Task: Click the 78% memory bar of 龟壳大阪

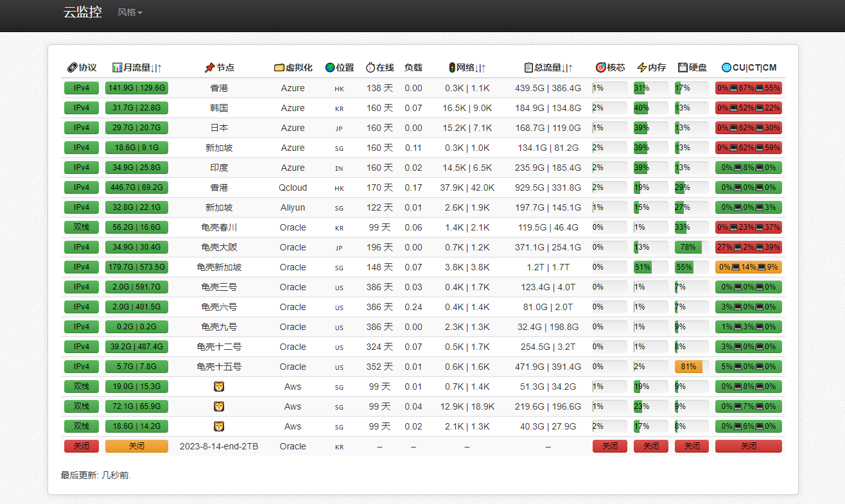Action: [x=692, y=247]
